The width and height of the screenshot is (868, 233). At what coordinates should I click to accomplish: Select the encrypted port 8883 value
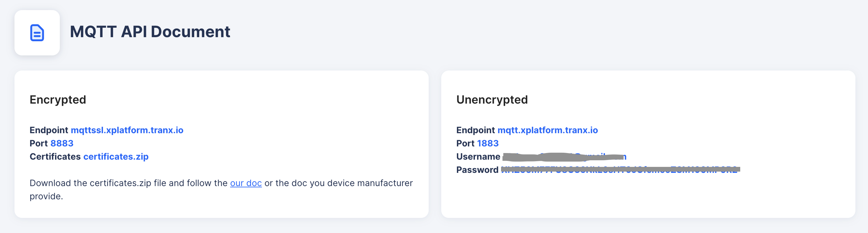(62, 143)
